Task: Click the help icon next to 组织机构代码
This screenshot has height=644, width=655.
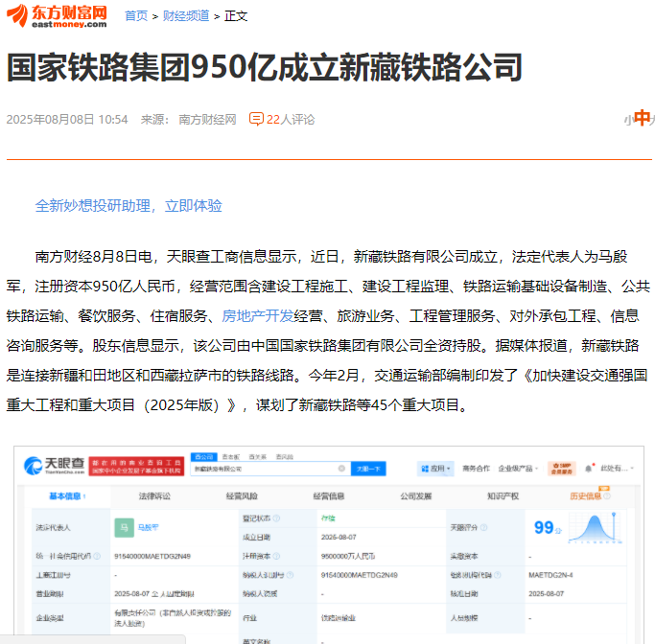Action: click(498, 575)
